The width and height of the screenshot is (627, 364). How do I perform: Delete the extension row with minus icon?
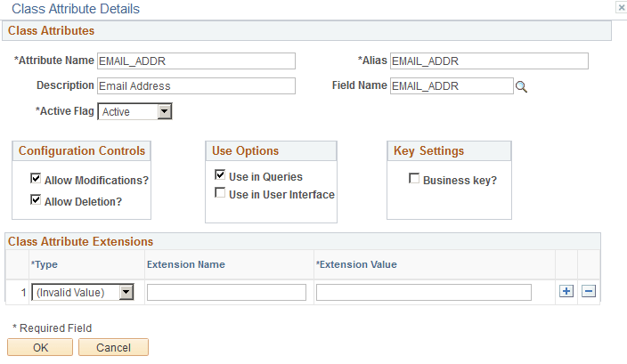(589, 291)
